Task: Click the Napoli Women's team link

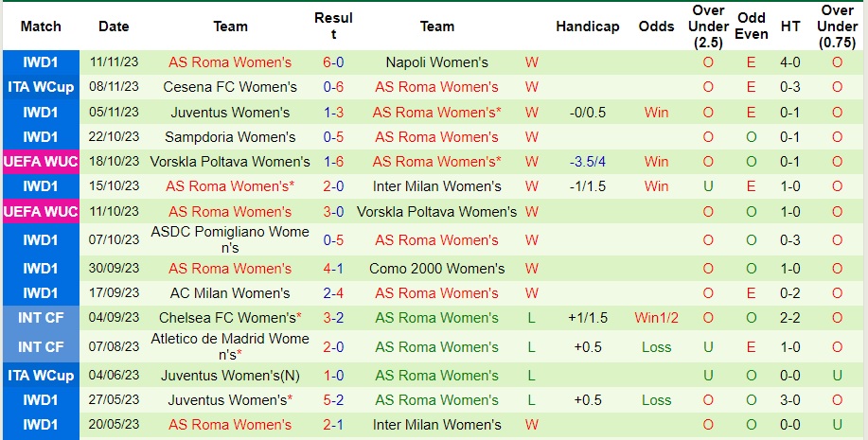Action: tap(436, 62)
